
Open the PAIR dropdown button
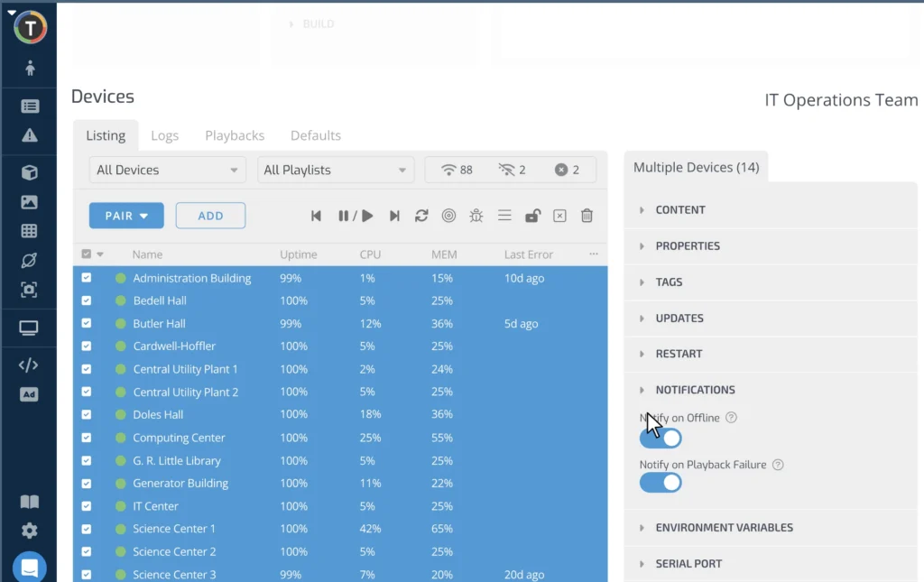click(126, 216)
